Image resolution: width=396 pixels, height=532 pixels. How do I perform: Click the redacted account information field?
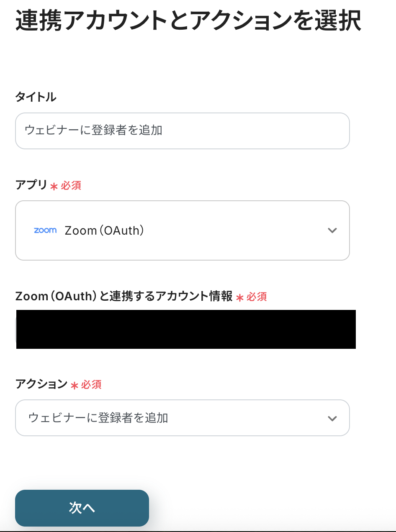pos(186,329)
